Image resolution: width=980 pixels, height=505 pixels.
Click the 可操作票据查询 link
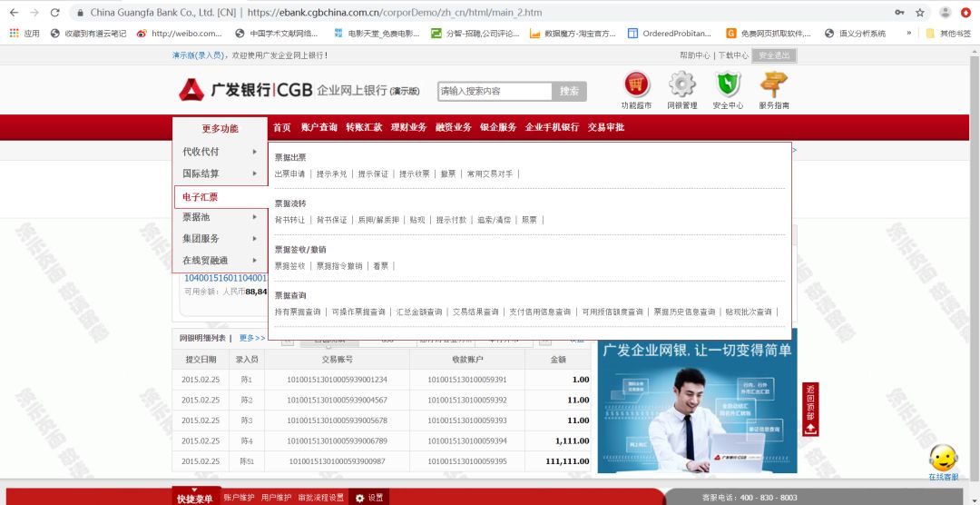click(x=358, y=312)
